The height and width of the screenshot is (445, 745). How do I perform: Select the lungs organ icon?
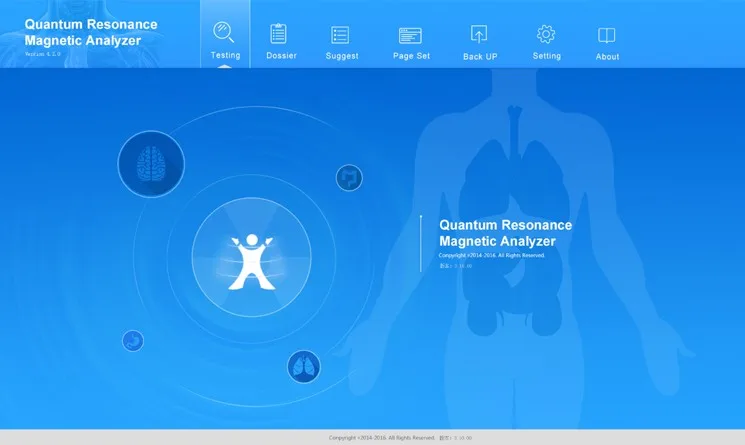tap(304, 367)
